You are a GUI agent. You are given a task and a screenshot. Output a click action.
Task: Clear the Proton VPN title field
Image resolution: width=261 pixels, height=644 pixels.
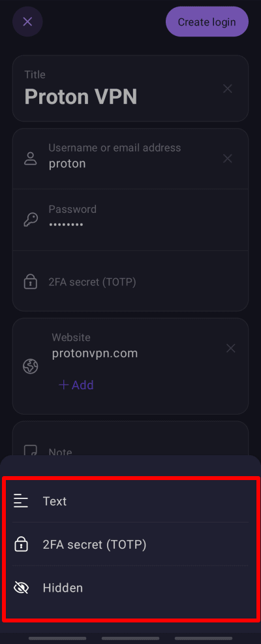point(227,88)
